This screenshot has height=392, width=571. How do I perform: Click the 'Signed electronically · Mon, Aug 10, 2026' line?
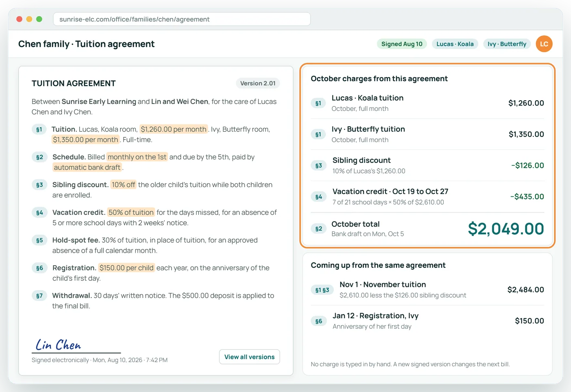pos(100,360)
